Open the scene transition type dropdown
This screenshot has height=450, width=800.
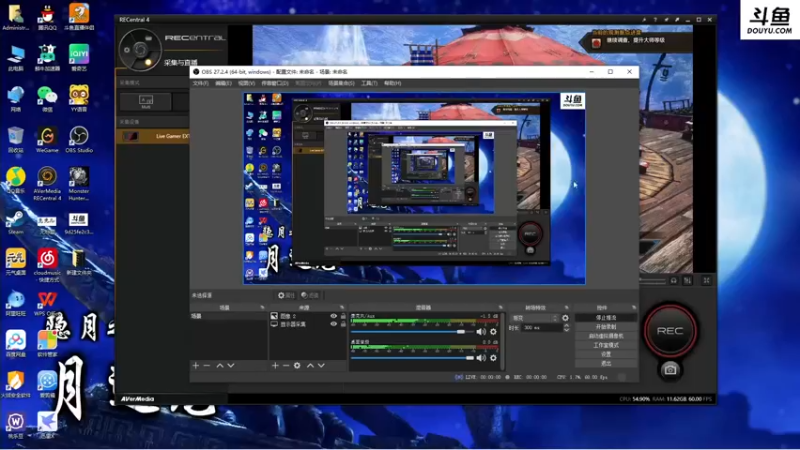point(534,318)
